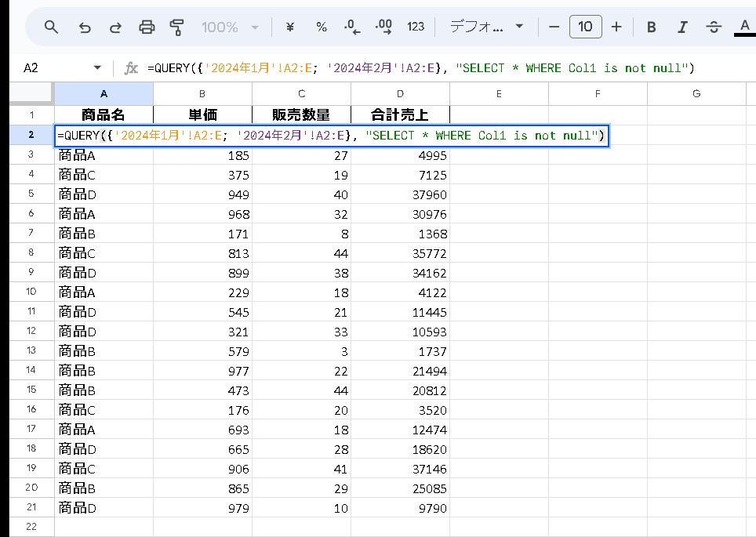Undo the last action
The height and width of the screenshot is (537, 756).
point(84,27)
